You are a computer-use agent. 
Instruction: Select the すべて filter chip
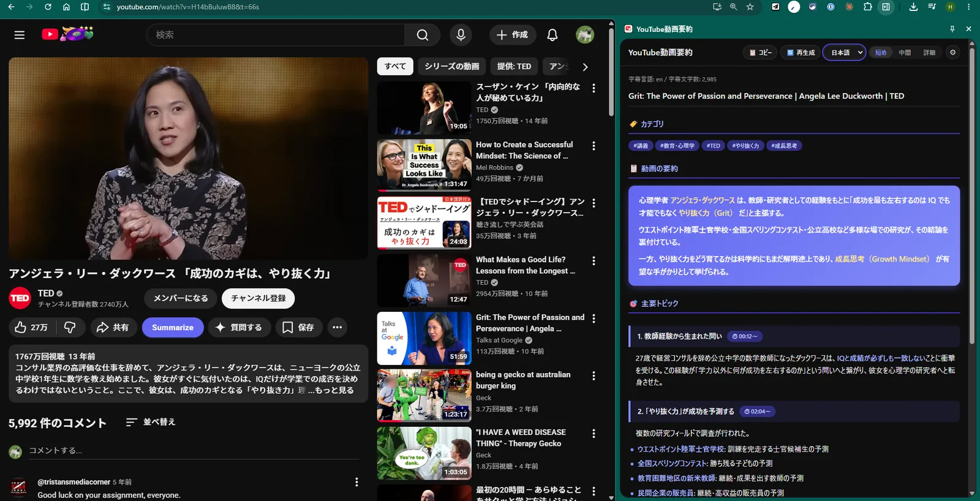(395, 66)
